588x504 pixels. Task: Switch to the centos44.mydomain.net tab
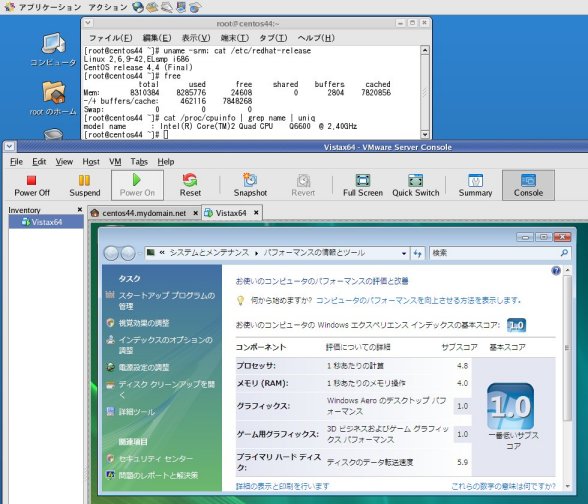click(x=144, y=213)
